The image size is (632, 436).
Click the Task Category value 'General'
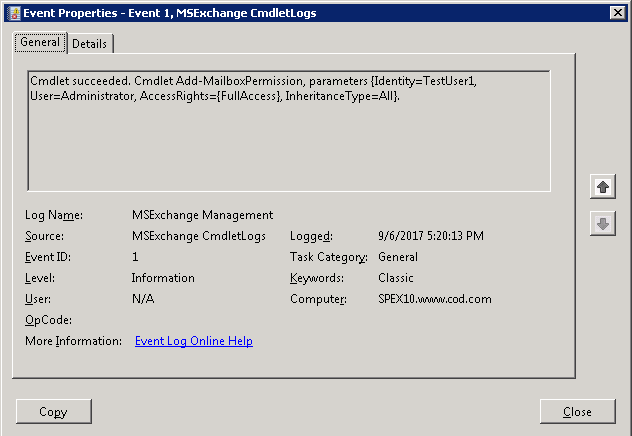point(398,257)
